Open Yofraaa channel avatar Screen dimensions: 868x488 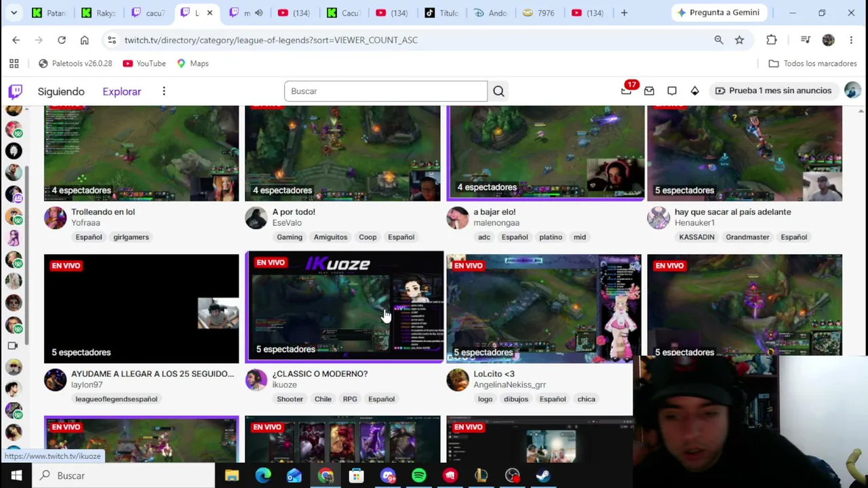55,218
